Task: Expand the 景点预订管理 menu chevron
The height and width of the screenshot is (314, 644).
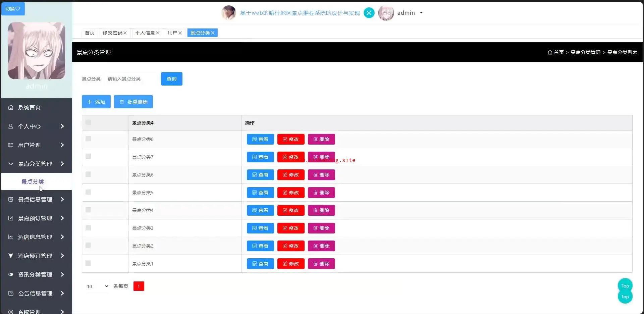Action: [x=62, y=218]
